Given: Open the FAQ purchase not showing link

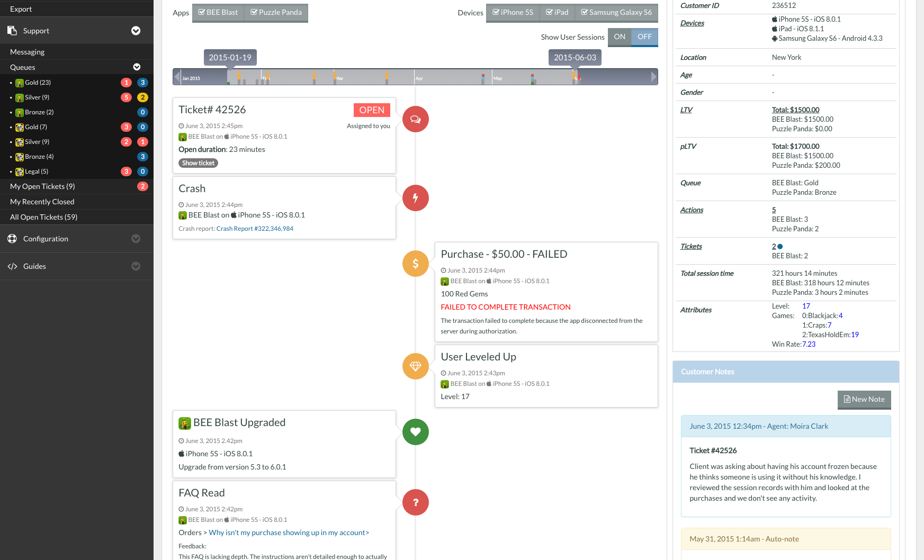Looking at the screenshot, I should (x=289, y=532).
